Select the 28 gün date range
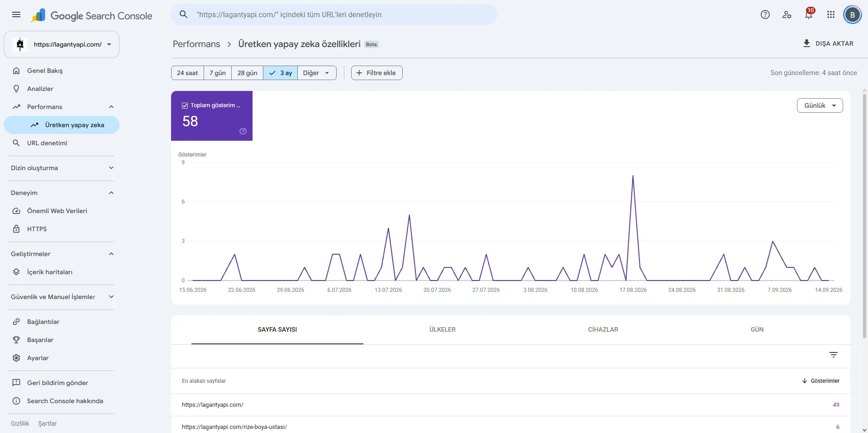The image size is (868, 433). pos(247,73)
